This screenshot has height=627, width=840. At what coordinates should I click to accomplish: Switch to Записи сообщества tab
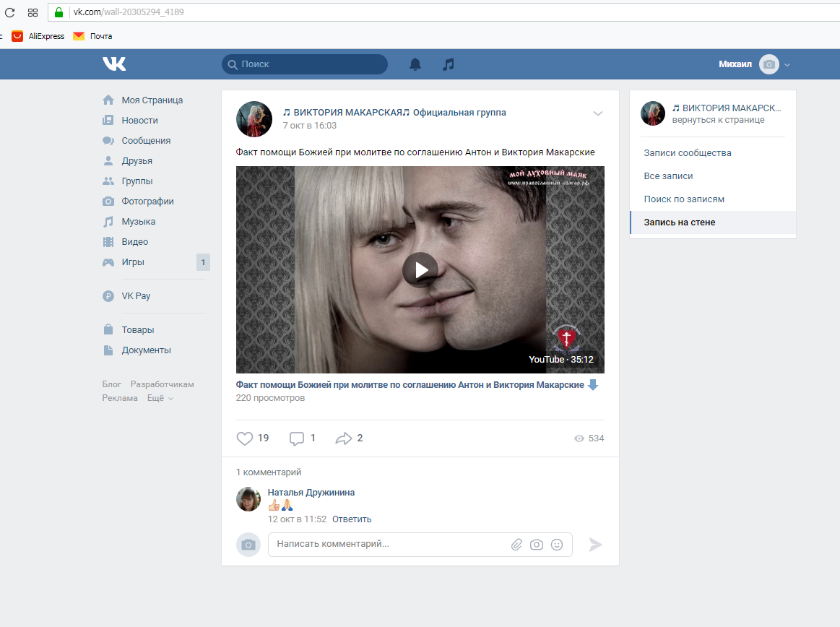pos(712,153)
